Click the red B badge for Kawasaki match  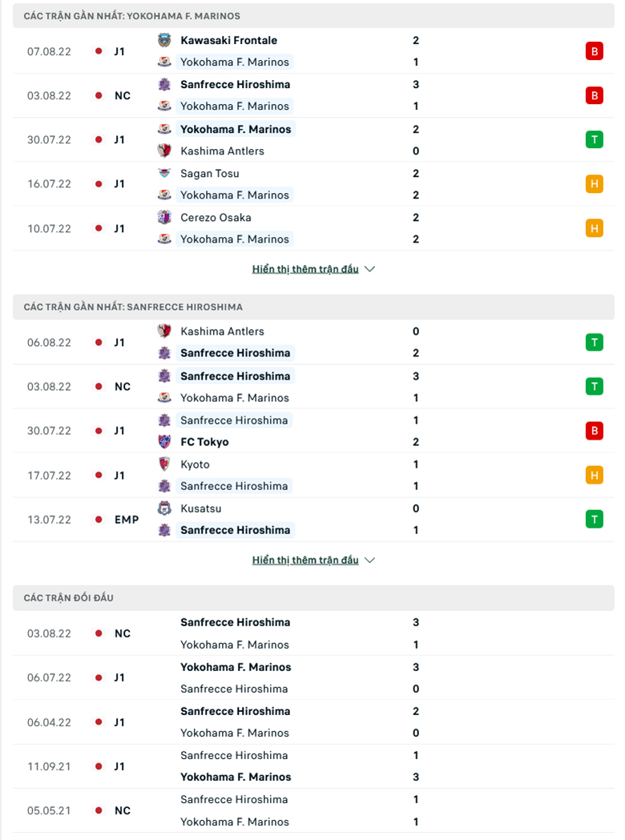pos(594,51)
